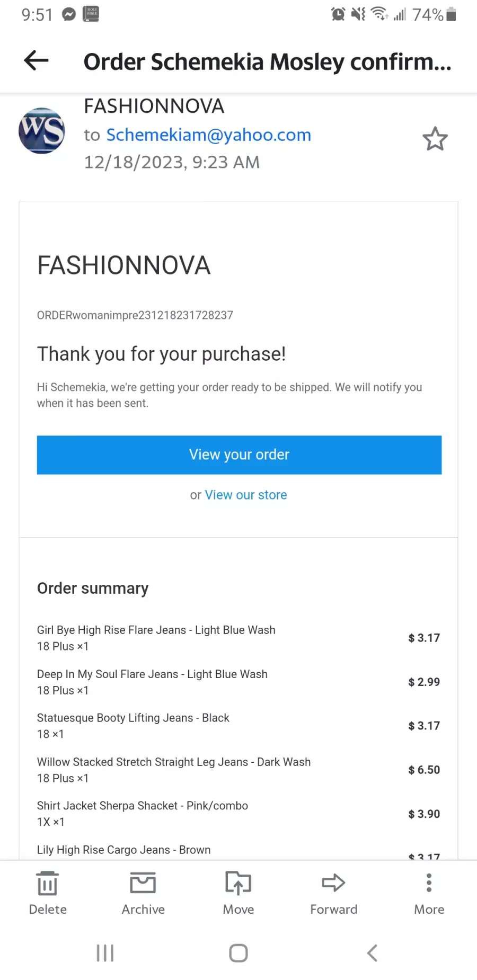This screenshot has width=477, height=980.
Task: Tap the Schemekiam@yahoo.com recipient address
Action: [x=208, y=135]
